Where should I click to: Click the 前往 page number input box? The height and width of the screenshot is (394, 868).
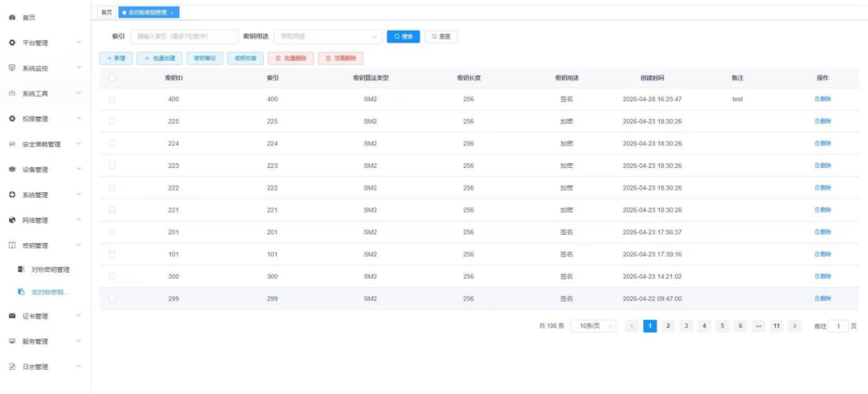click(838, 326)
